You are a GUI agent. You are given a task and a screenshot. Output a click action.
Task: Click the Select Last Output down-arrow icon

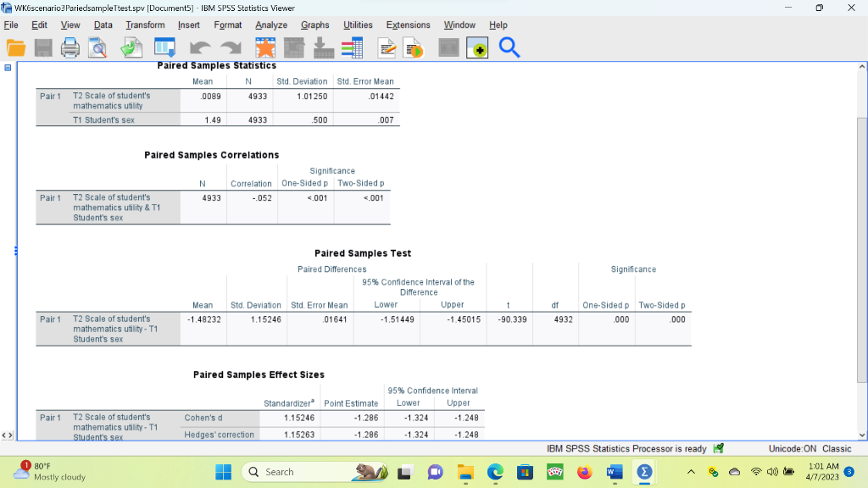coord(323,48)
